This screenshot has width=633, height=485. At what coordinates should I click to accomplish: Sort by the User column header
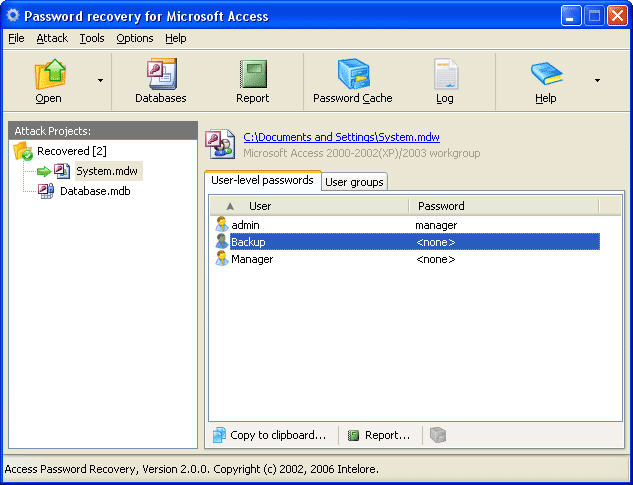(x=309, y=206)
